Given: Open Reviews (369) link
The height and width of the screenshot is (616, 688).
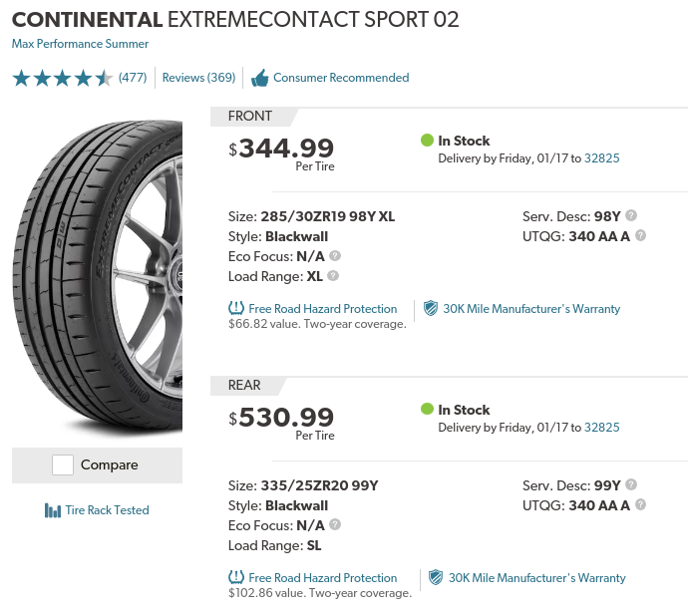Looking at the screenshot, I should pyautogui.click(x=198, y=78).
